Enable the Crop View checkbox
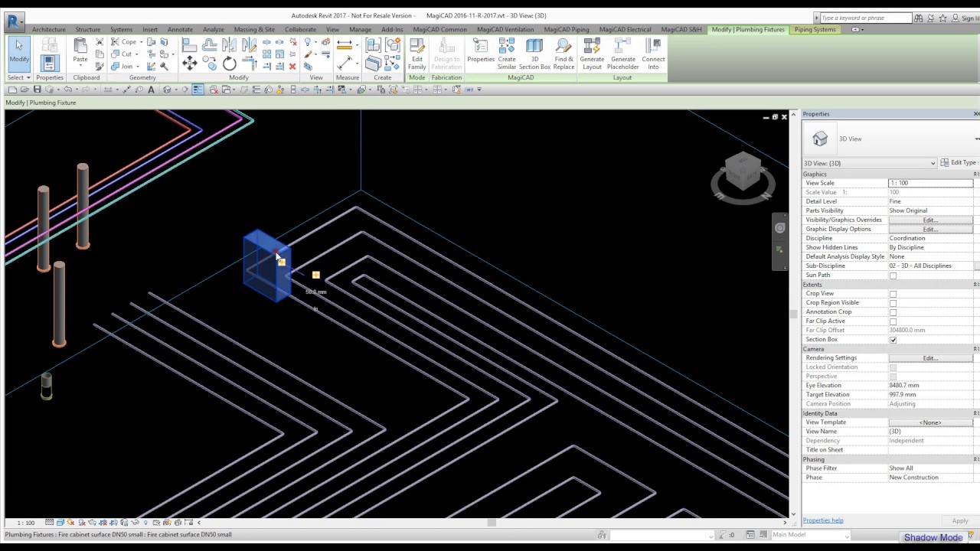The width and height of the screenshot is (980, 551). [x=893, y=294]
